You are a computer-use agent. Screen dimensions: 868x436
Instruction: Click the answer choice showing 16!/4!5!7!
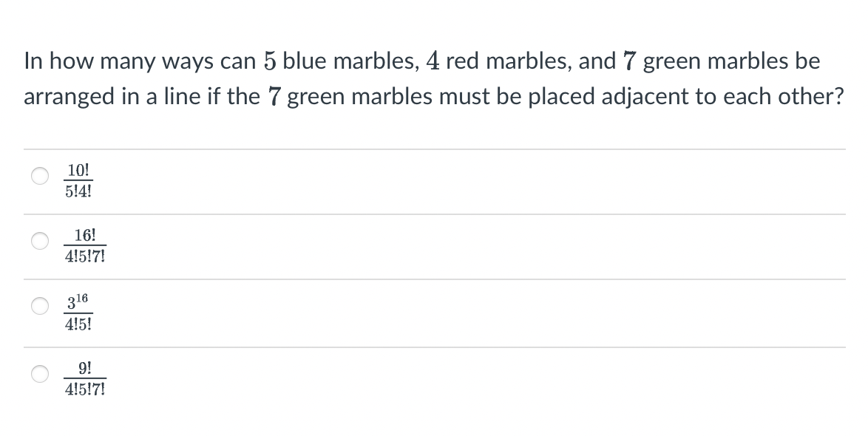coord(84,245)
